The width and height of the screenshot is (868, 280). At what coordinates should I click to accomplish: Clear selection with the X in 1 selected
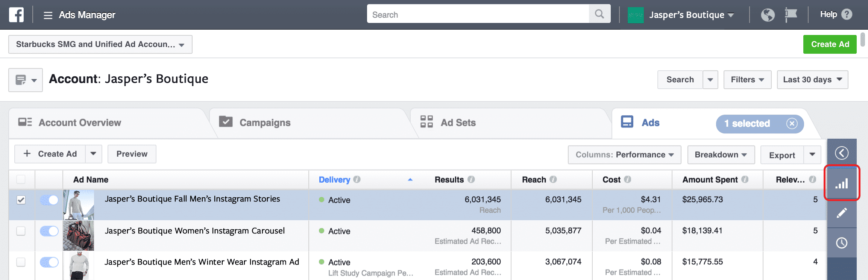click(792, 124)
